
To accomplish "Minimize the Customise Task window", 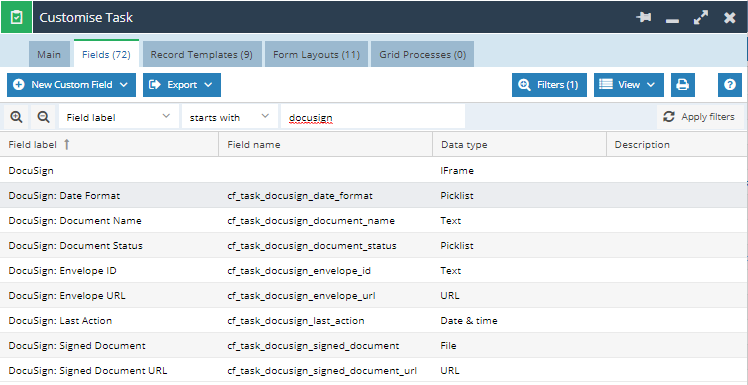I will pos(672,21).
